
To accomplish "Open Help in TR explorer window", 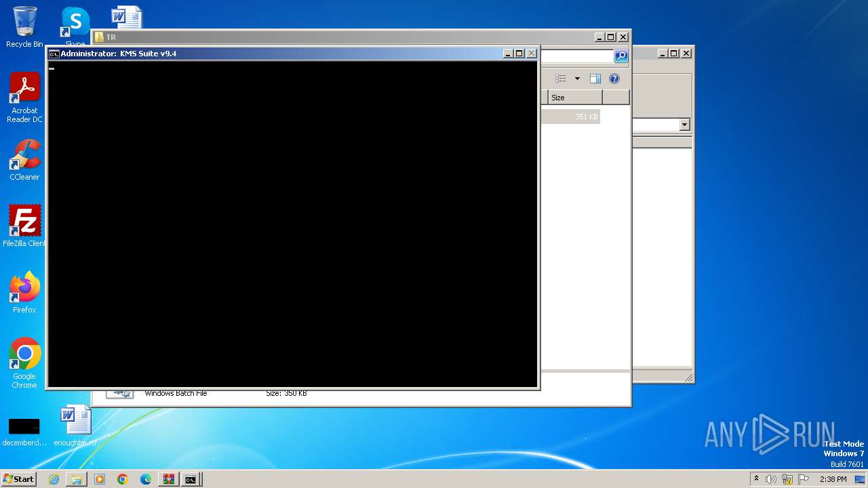I will pyautogui.click(x=614, y=79).
